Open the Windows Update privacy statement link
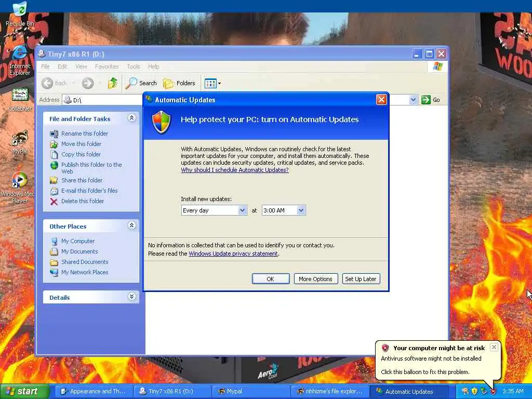 (x=233, y=254)
